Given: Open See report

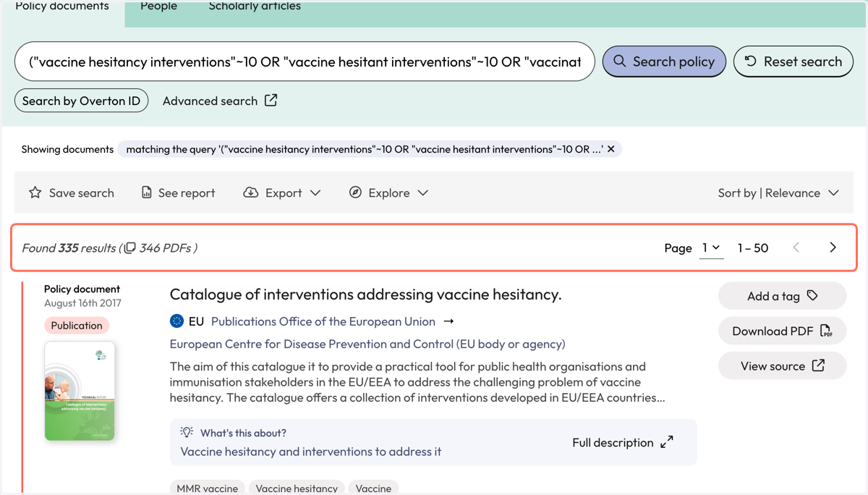Looking at the screenshot, I should coord(178,192).
